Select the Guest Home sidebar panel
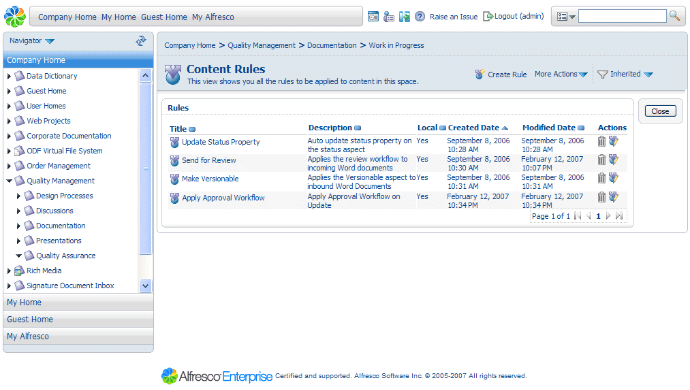 point(78,319)
